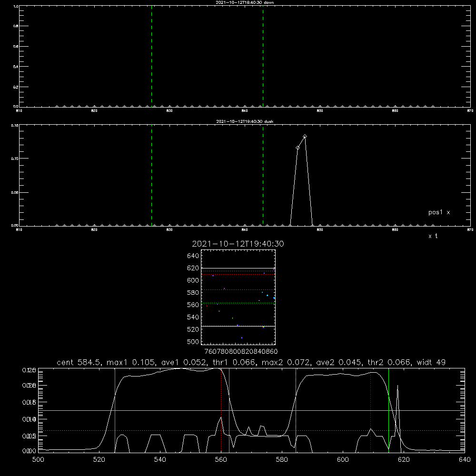Click y-axis label 0.05 on dusk plot
Screen dimensions: 476x476
pyautogui.click(x=15, y=193)
